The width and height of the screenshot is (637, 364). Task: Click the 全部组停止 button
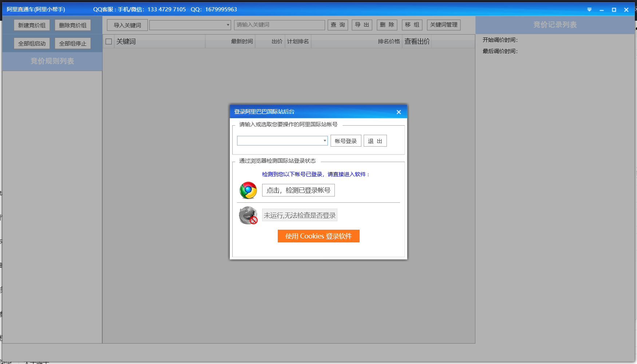pyautogui.click(x=73, y=43)
